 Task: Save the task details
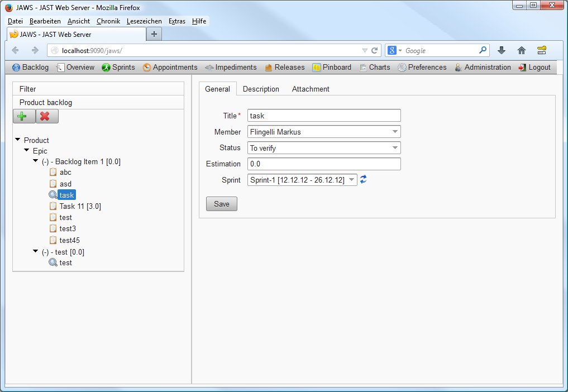click(x=221, y=203)
